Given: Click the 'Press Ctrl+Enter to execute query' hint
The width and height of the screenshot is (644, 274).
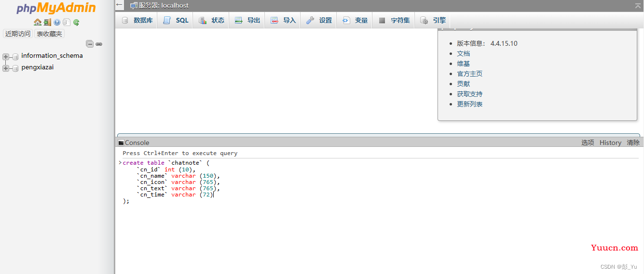Looking at the screenshot, I should pyautogui.click(x=180, y=153).
